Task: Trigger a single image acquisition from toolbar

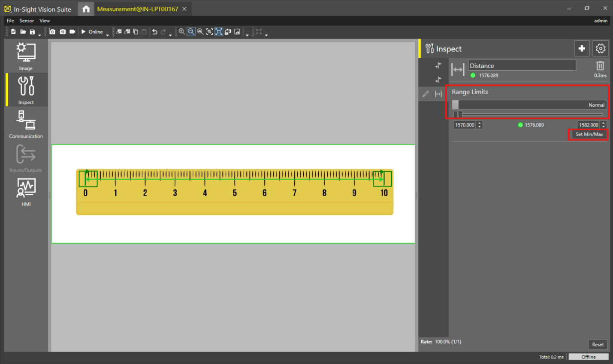Action: (52, 31)
